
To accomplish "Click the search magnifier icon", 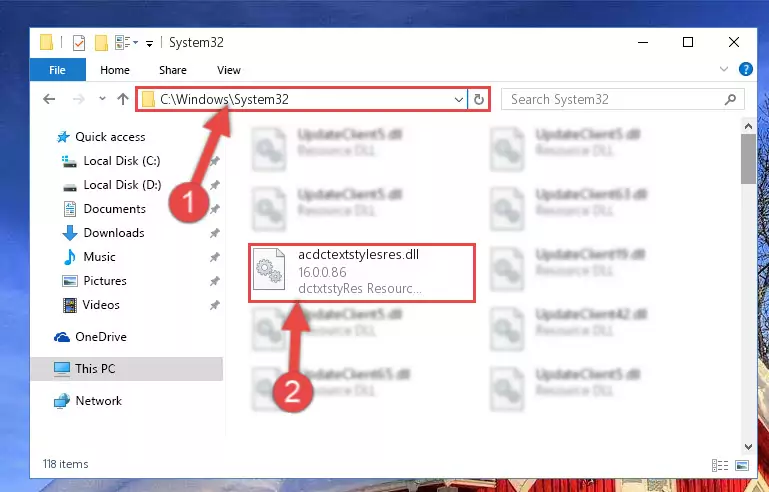I will click(x=730, y=100).
